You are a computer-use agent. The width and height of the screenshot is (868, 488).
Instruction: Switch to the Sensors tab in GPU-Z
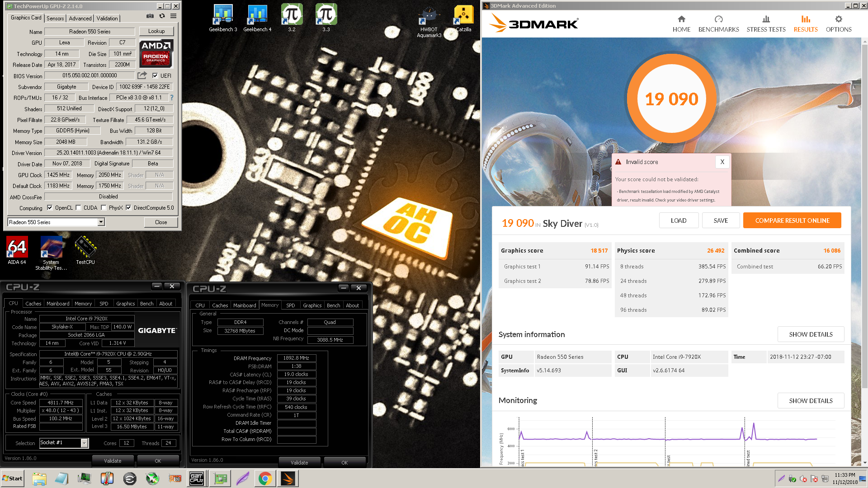click(x=55, y=19)
